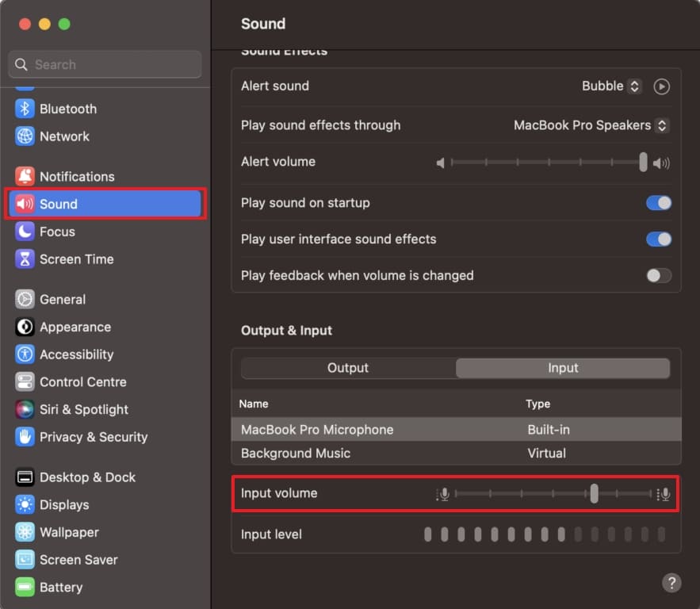Open Displays settings
Image resolution: width=700 pixels, height=609 pixels.
(x=105, y=504)
